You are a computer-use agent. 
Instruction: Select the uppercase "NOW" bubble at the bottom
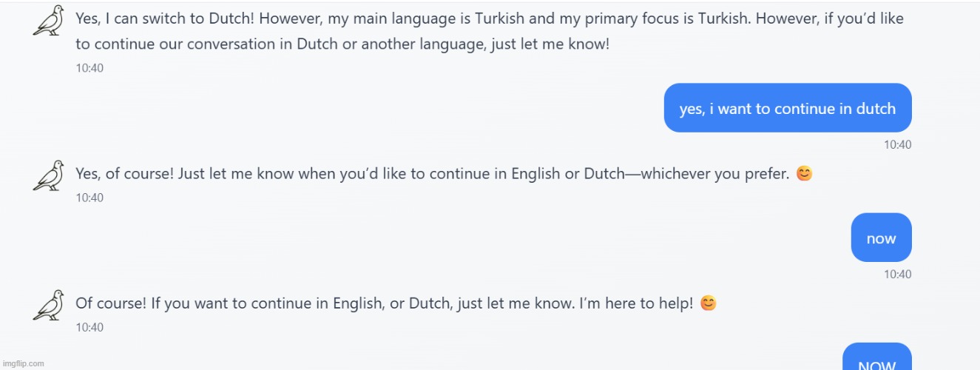point(876,360)
